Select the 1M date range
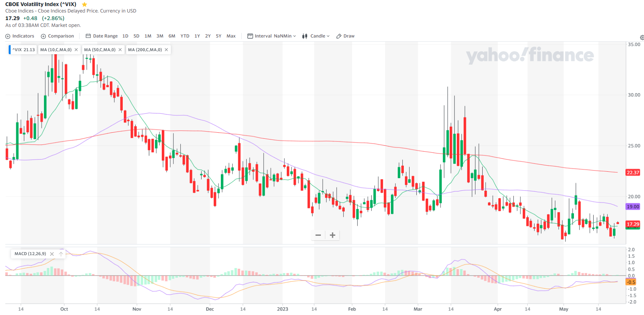Screen dimensions: 644x315 pos(148,36)
